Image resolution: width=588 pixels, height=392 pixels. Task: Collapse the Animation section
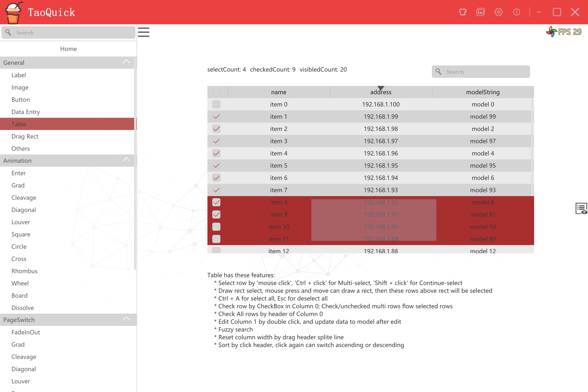pos(126,160)
